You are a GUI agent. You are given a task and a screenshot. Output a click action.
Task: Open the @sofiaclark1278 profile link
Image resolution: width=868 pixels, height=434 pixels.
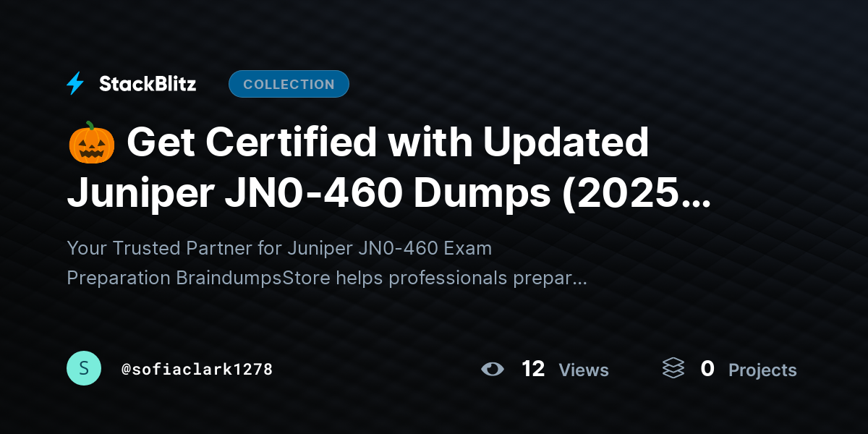click(x=197, y=369)
